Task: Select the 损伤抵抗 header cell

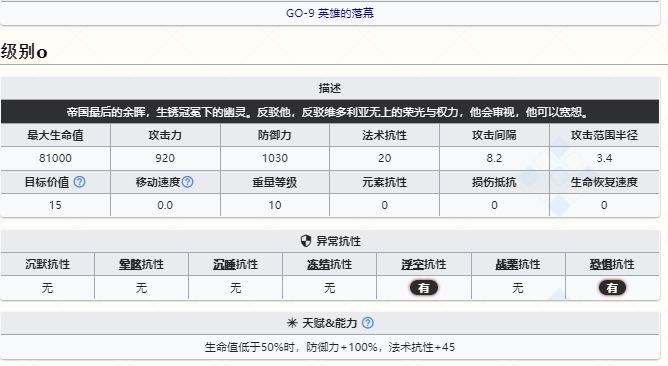Action: pos(494,182)
